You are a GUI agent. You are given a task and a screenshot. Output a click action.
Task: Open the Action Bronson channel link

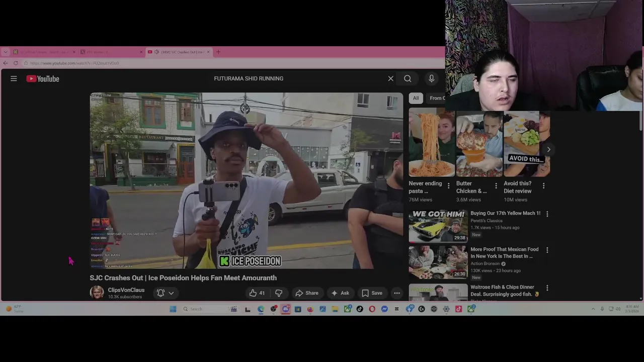coord(485,263)
